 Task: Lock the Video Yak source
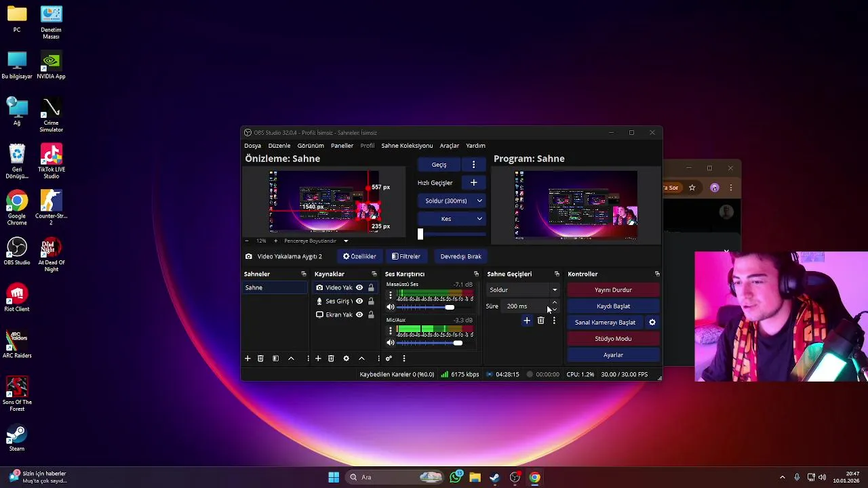click(x=371, y=287)
